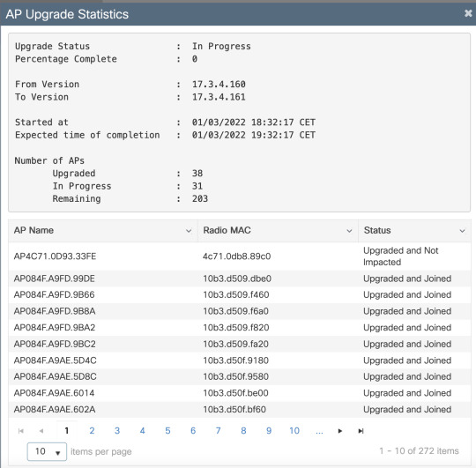Go to page 8
Screen dimensions: 476x468
point(243,431)
